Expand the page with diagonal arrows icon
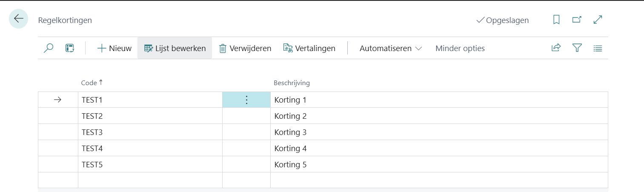Image resolution: width=644 pixels, height=192 pixels. click(598, 20)
